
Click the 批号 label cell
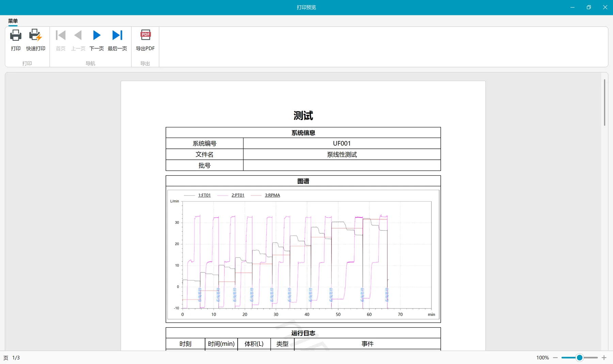(x=204, y=165)
